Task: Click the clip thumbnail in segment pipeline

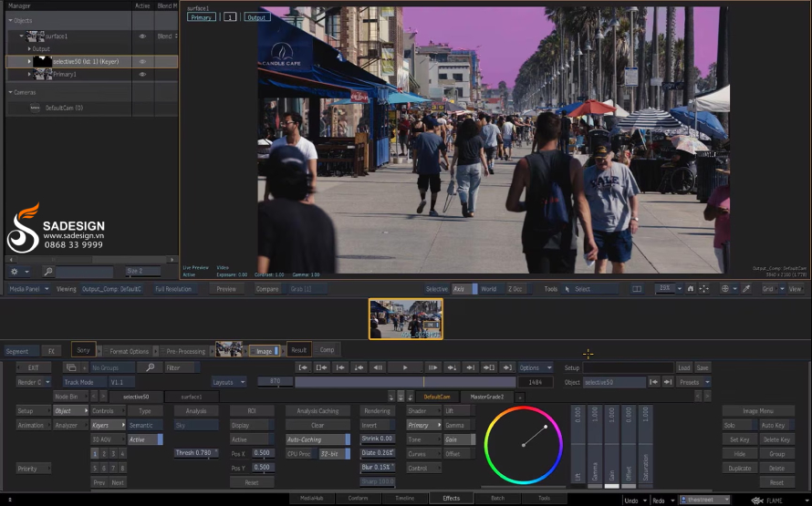Action: 229,350
